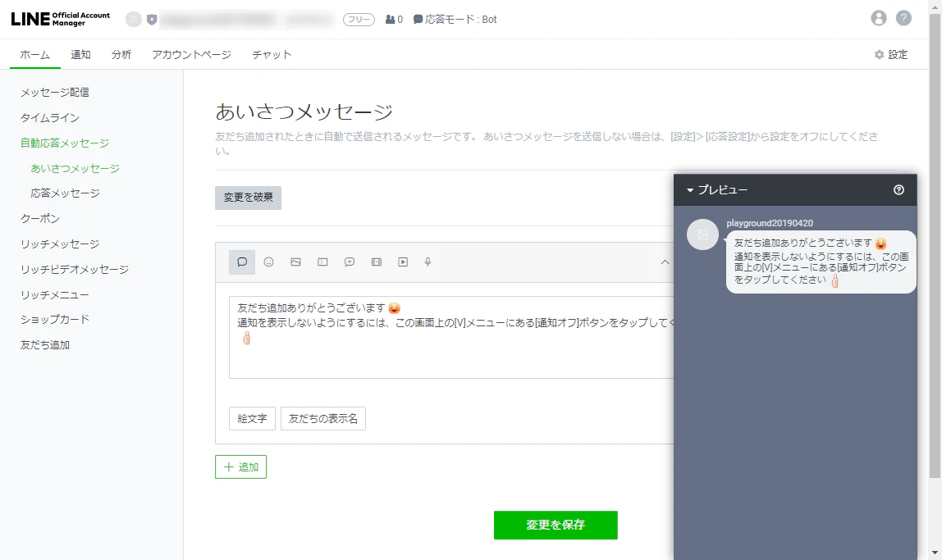Open リッチビデオメッセージ in the sidebar

tap(75, 270)
